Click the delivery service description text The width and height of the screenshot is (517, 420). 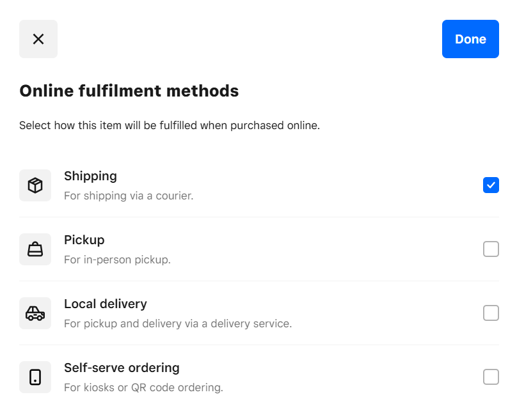coord(178,323)
